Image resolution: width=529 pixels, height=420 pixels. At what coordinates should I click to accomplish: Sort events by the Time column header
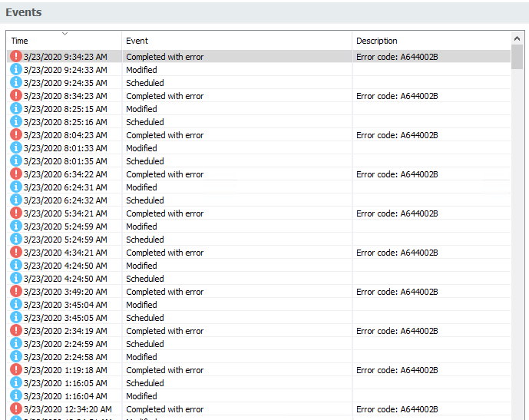[20, 41]
